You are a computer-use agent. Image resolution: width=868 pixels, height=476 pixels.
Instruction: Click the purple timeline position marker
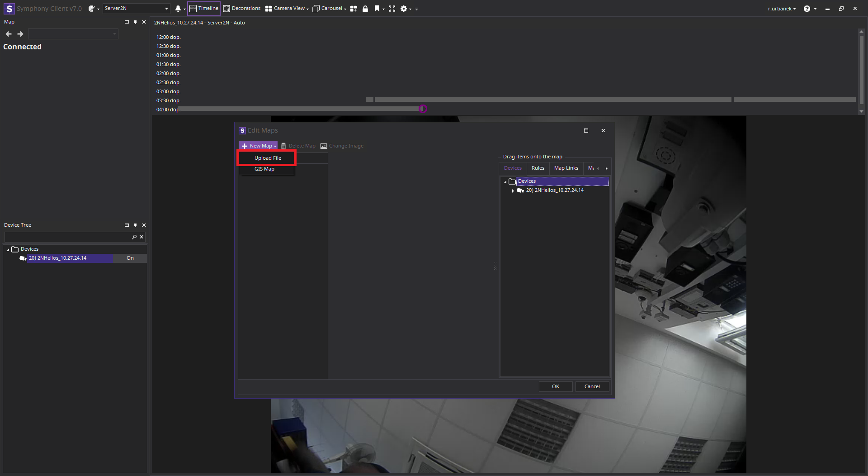423,109
